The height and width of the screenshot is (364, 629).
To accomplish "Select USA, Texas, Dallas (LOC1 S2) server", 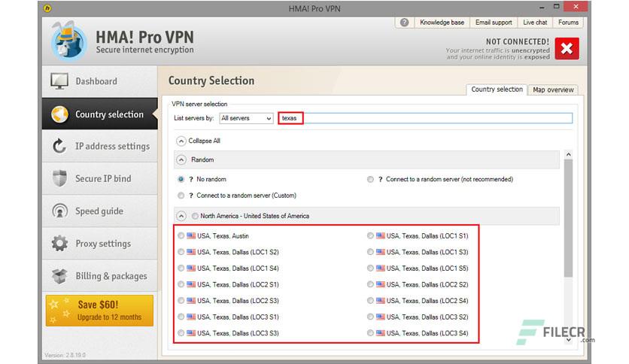I will pos(181,252).
